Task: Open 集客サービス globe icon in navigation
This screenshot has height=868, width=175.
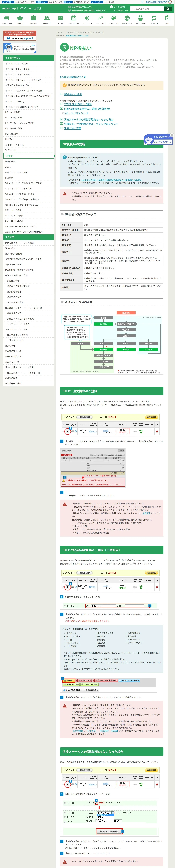Action: [127, 18]
